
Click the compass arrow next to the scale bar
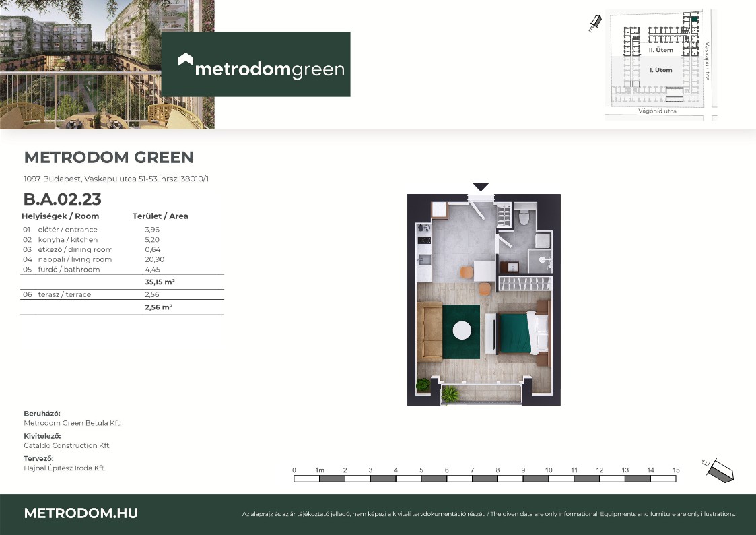pos(718,470)
